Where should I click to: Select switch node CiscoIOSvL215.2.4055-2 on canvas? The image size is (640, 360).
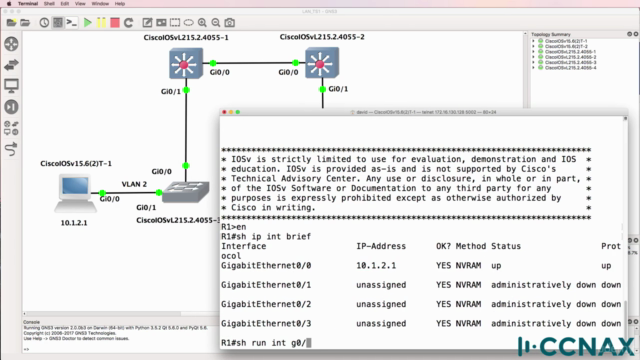pyautogui.click(x=322, y=62)
